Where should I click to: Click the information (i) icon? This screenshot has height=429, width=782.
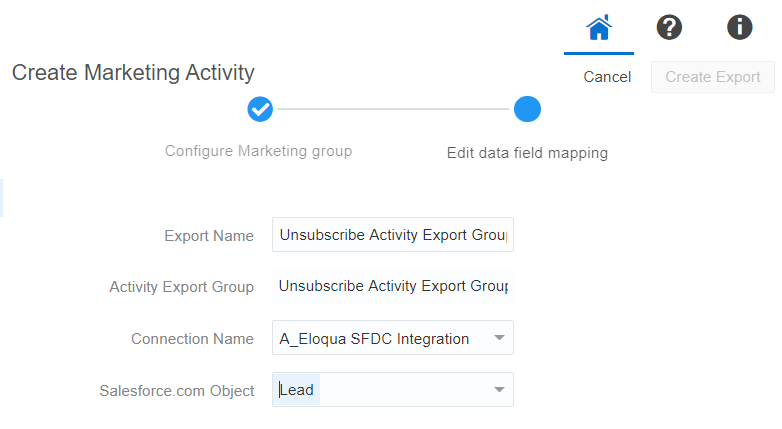(x=740, y=28)
